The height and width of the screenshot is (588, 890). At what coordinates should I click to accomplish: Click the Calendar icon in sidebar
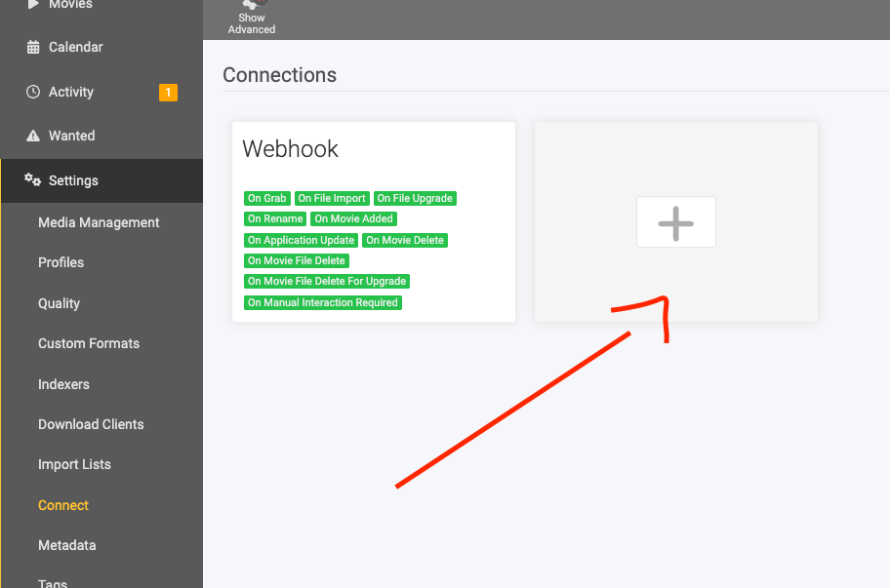point(33,47)
